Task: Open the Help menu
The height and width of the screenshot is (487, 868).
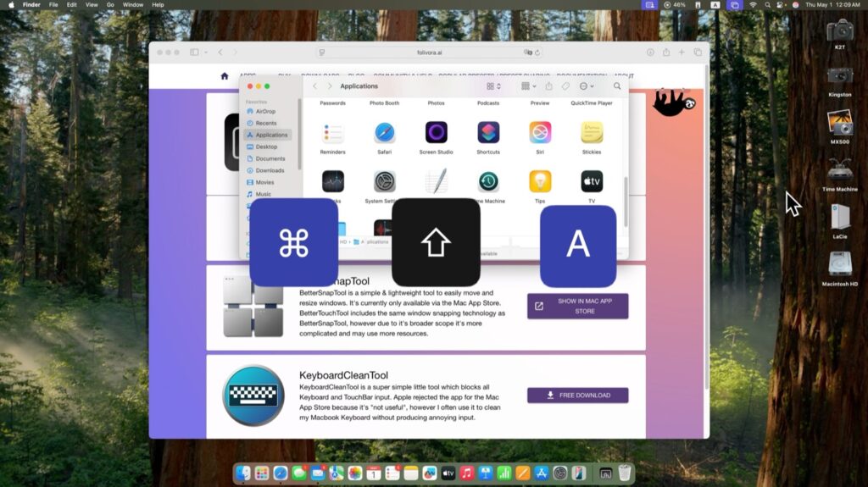Action: pos(158,4)
